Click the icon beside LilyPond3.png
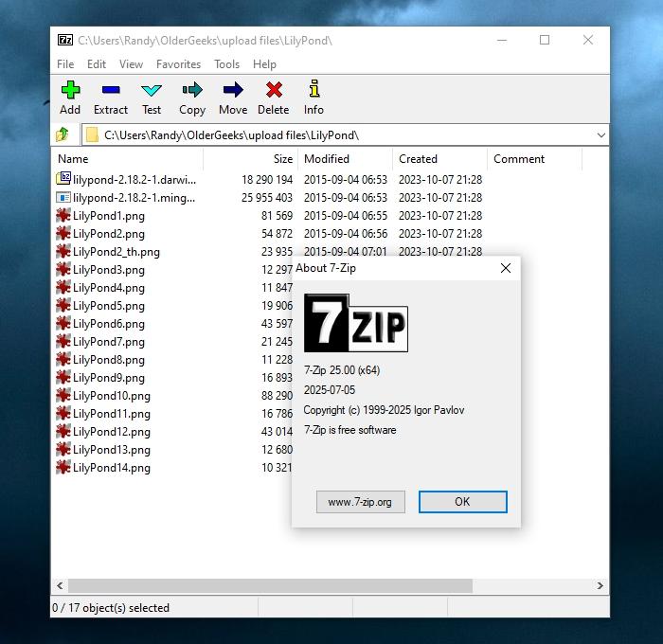This screenshot has width=663, height=644. [x=63, y=269]
